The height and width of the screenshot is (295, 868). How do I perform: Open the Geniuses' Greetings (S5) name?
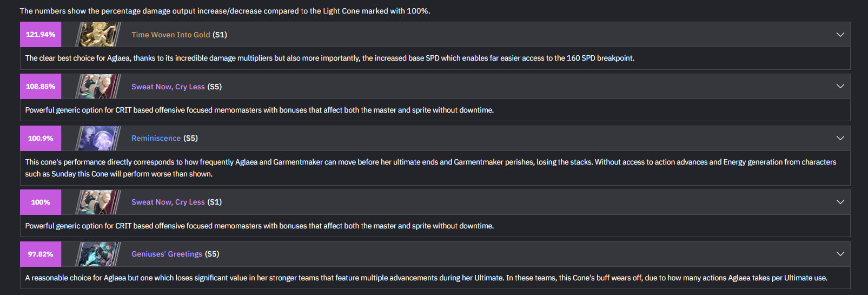(175, 254)
